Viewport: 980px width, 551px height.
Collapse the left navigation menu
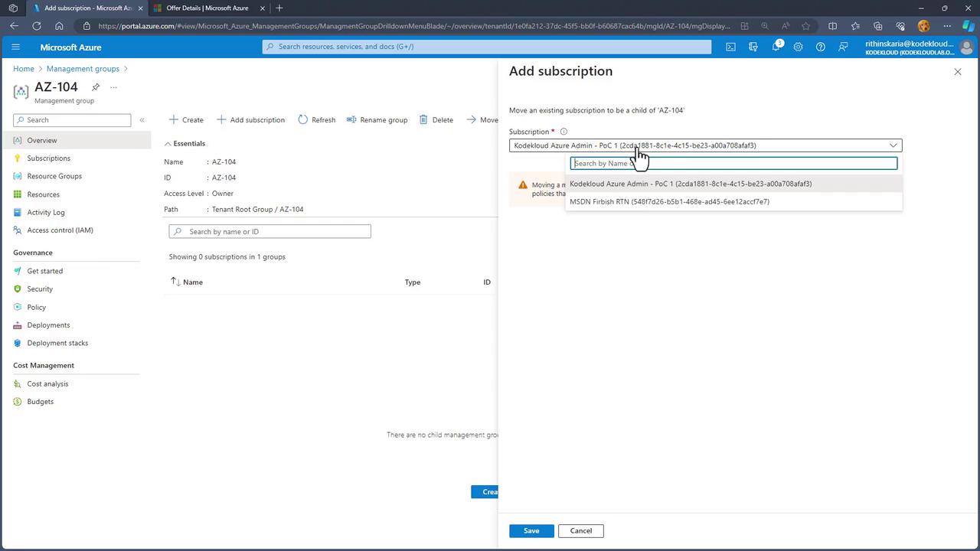point(142,120)
